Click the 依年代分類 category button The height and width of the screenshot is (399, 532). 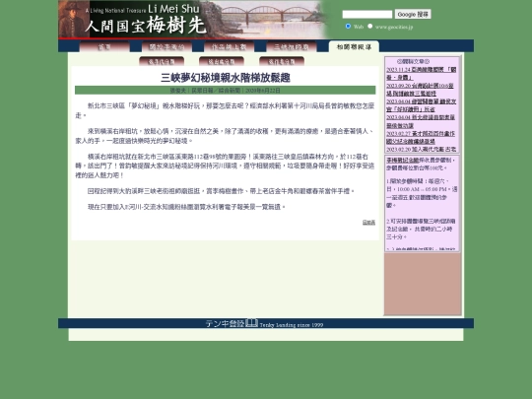coord(162,61)
